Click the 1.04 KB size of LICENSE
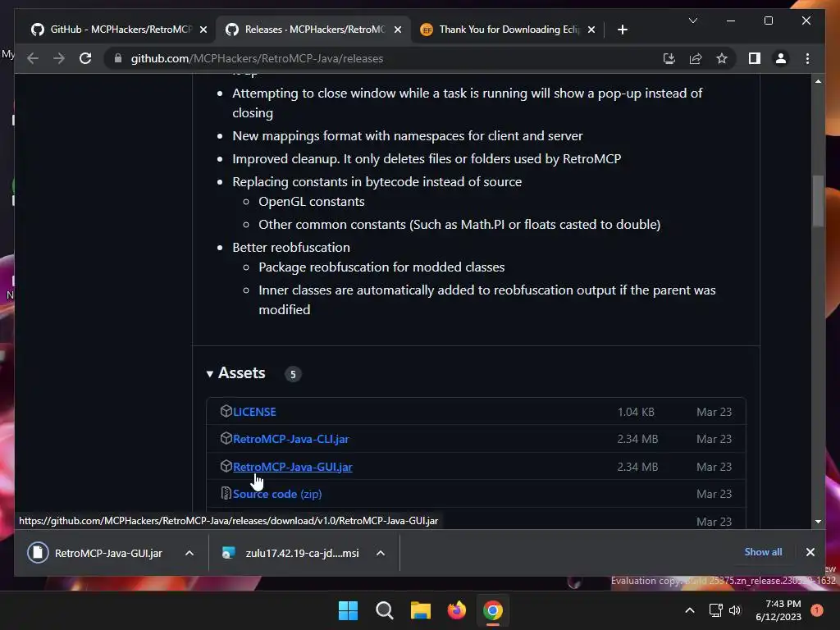Screen dimensions: 840x630 point(636,412)
